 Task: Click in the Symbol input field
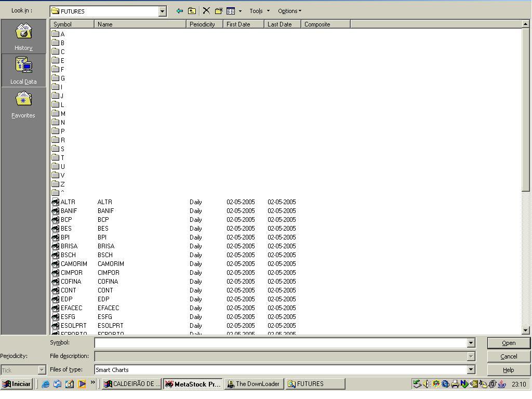pyautogui.click(x=281, y=343)
